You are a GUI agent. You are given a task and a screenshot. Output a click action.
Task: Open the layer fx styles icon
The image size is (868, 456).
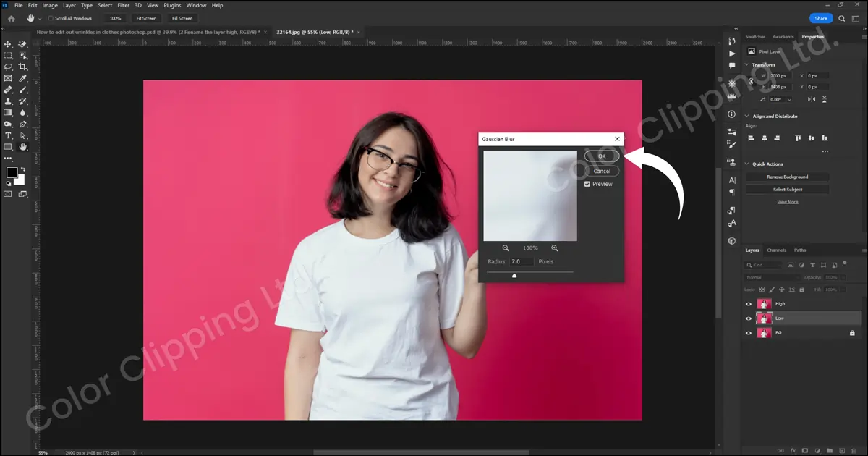point(793,449)
